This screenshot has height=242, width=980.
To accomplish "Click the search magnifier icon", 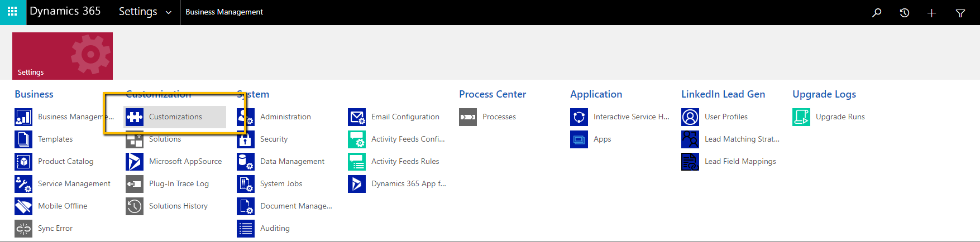I will (x=877, y=12).
